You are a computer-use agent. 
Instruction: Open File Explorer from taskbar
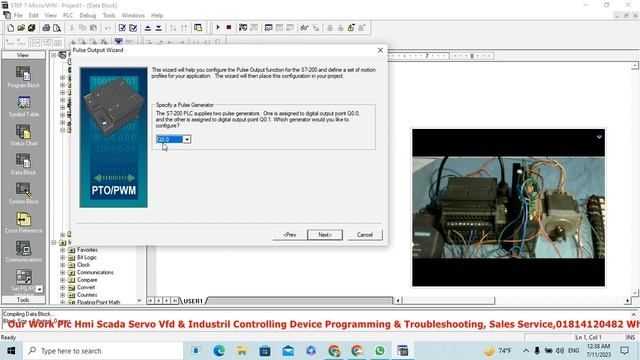click(242, 351)
